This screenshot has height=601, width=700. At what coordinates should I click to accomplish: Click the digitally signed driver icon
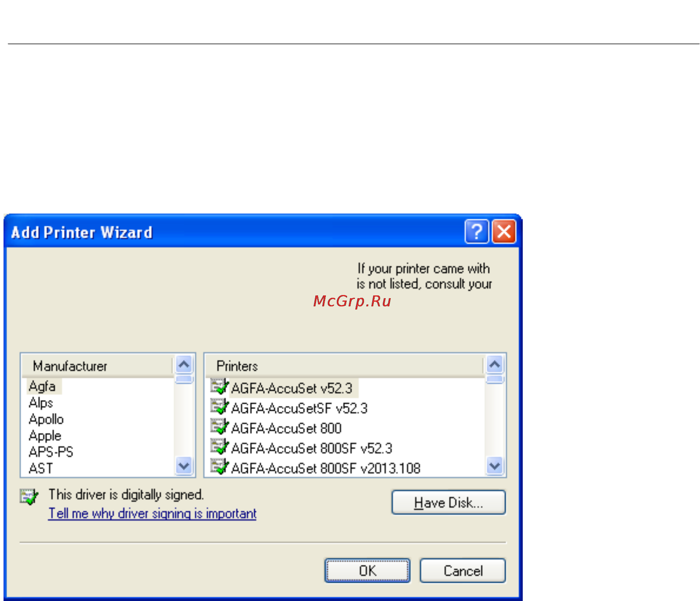29,497
